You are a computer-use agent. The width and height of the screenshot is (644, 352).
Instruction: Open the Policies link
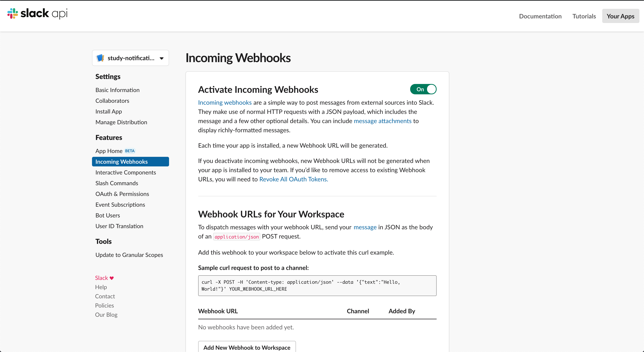pyautogui.click(x=104, y=305)
